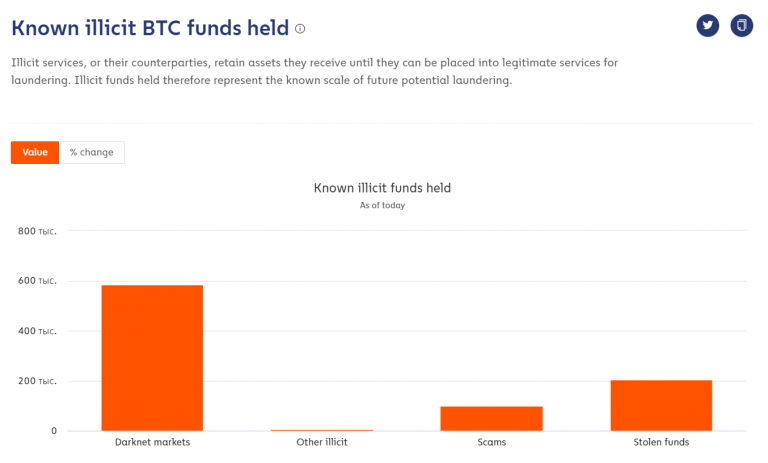Click the Known illicit BTC funds held heading

coord(150,28)
